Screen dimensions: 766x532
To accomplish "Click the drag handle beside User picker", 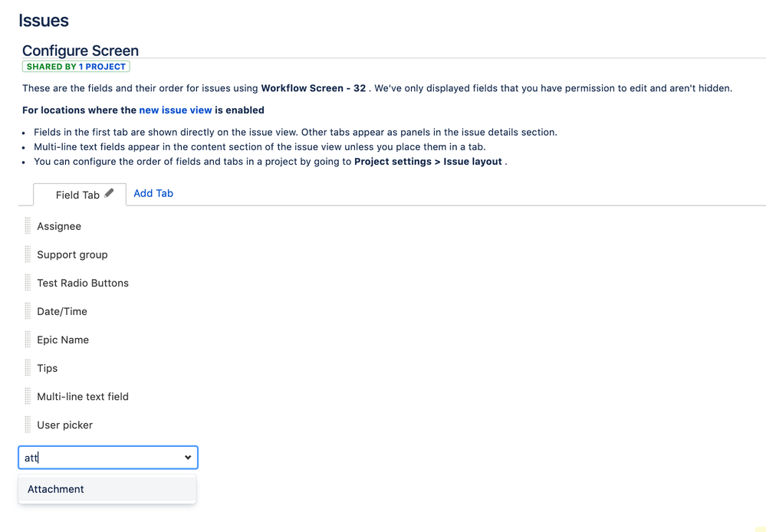I will click(x=28, y=425).
